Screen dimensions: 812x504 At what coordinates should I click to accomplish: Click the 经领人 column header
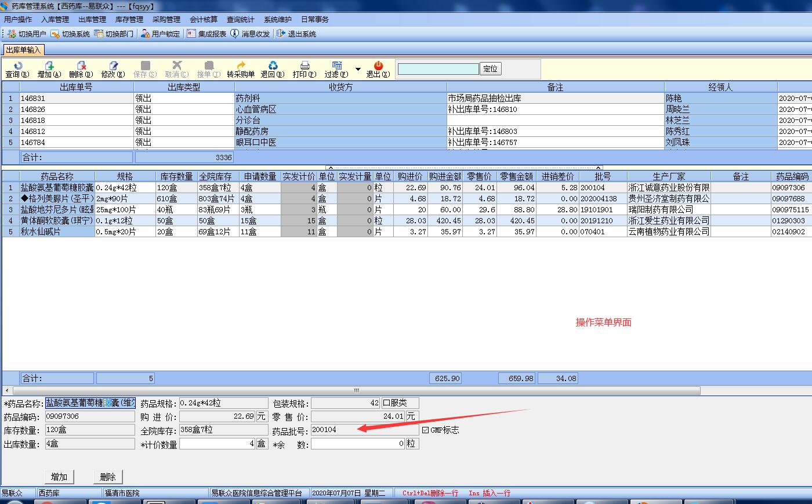[x=720, y=87]
